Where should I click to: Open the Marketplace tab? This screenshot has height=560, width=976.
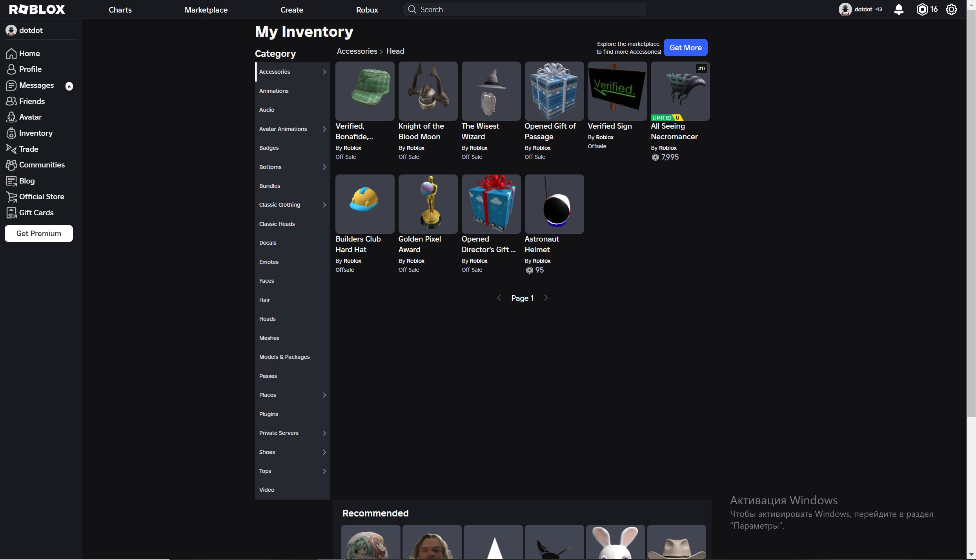(206, 10)
